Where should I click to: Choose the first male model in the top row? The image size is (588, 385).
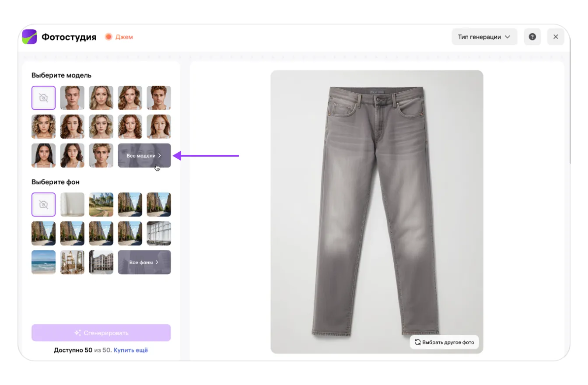point(72,98)
